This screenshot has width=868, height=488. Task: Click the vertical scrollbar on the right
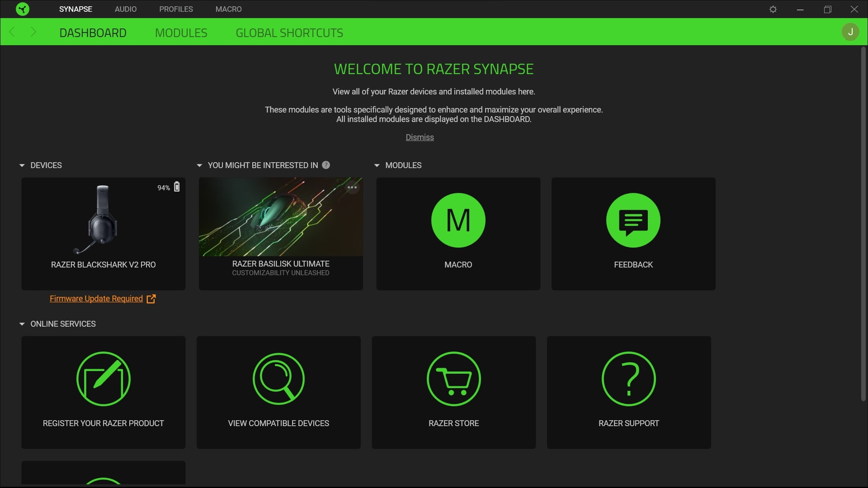[x=863, y=224]
